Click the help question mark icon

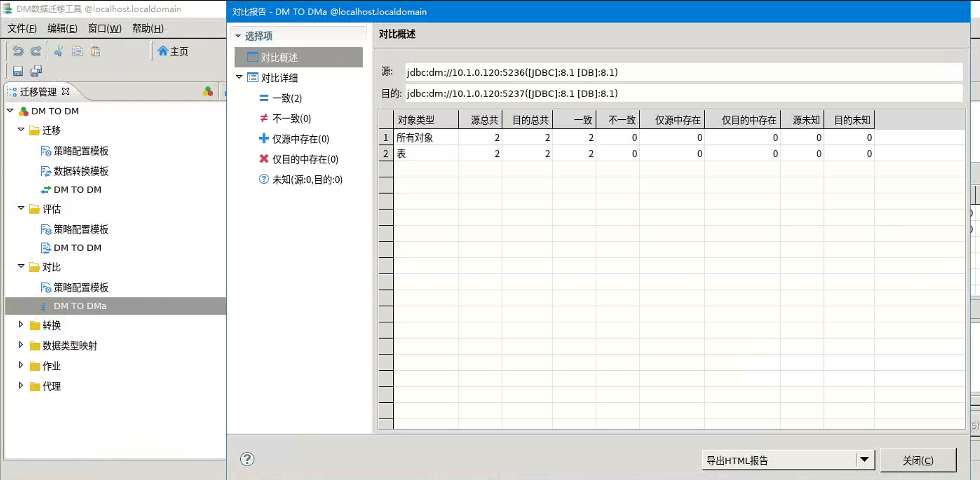click(247, 459)
